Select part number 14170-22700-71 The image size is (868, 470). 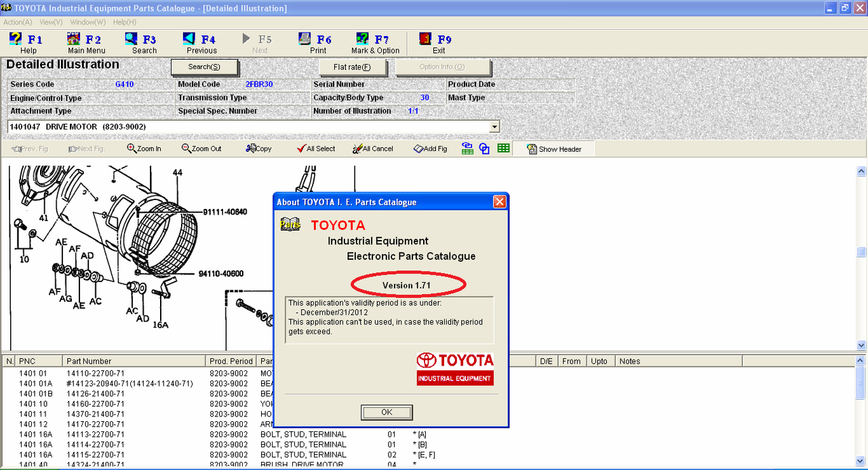96,424
